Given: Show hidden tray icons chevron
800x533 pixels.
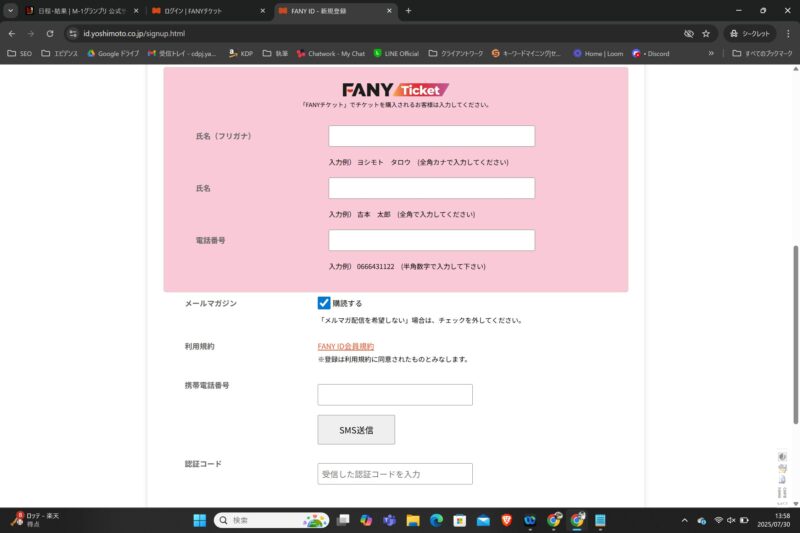Looking at the screenshot, I should click(685, 520).
